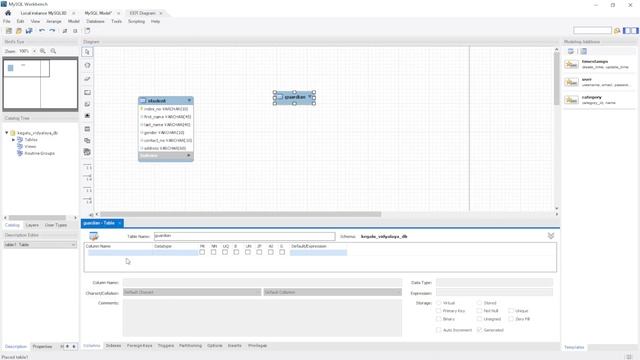This screenshot has height=360, width=640.
Task: Tick the B checkbox in column row
Action: click(x=236, y=252)
